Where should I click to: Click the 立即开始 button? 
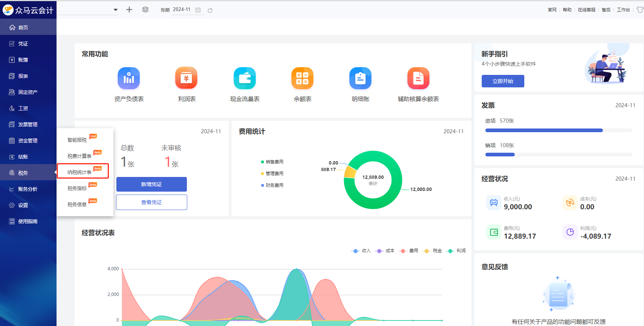click(503, 81)
